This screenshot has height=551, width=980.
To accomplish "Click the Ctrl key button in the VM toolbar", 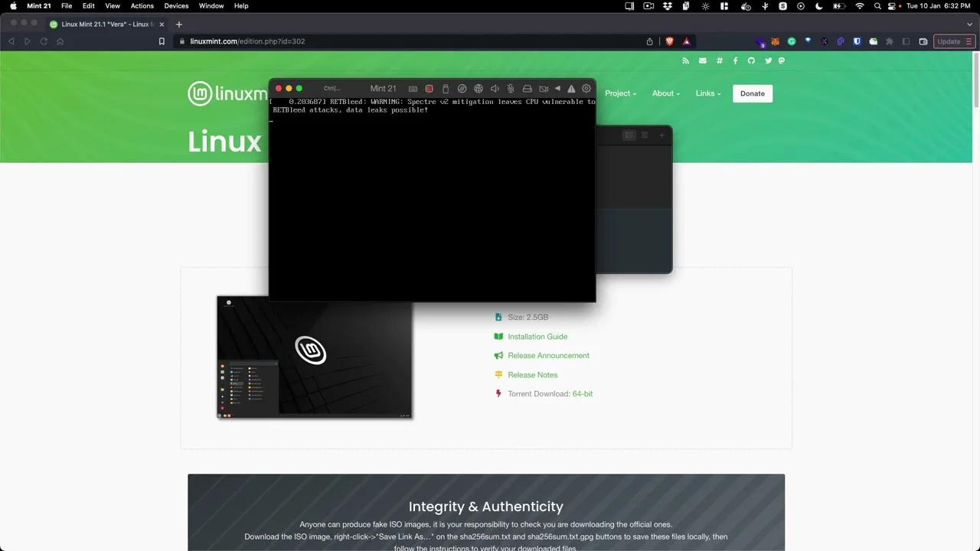I will point(331,88).
